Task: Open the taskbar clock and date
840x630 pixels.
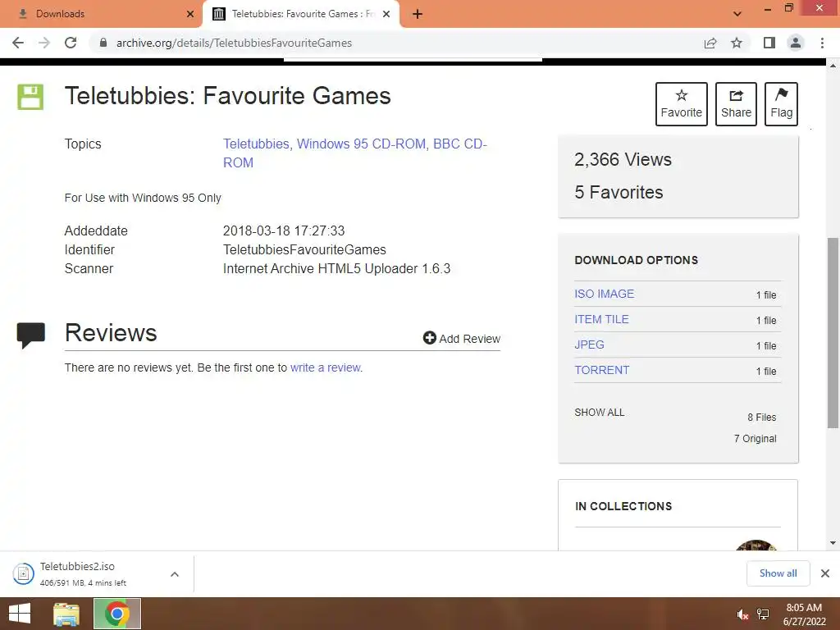Action: pyautogui.click(x=804, y=614)
